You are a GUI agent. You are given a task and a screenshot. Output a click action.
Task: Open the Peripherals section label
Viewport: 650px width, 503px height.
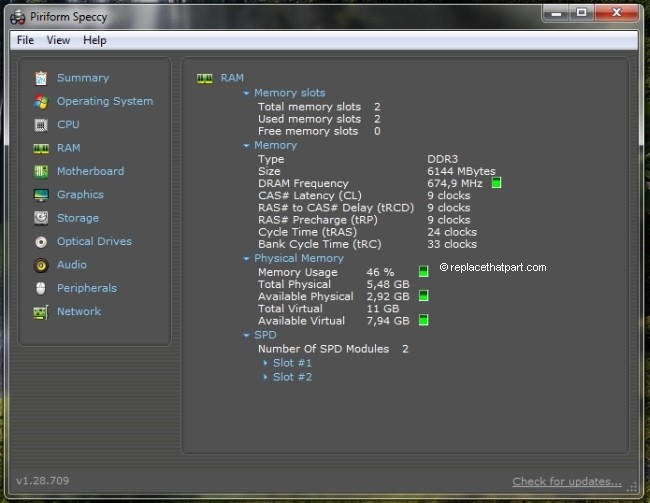click(87, 288)
